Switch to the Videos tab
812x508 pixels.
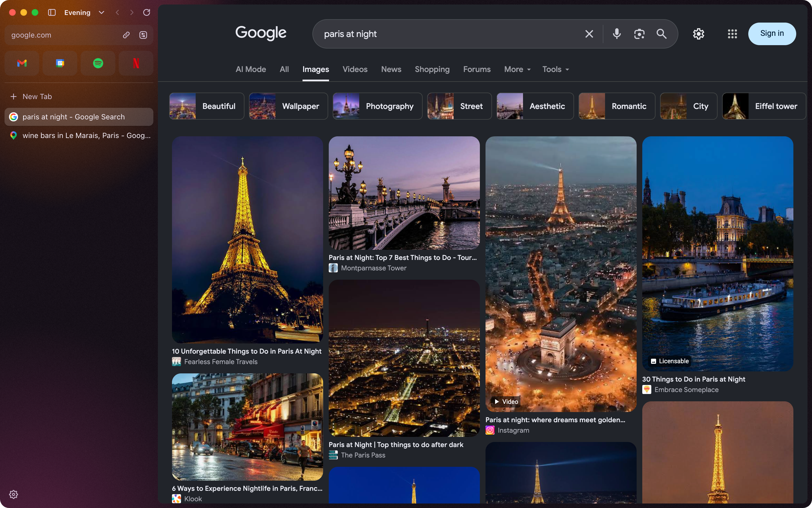(x=355, y=69)
